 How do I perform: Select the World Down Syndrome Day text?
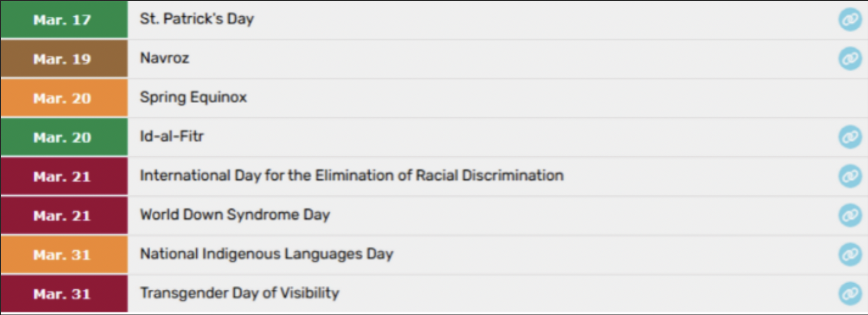pyautogui.click(x=235, y=215)
